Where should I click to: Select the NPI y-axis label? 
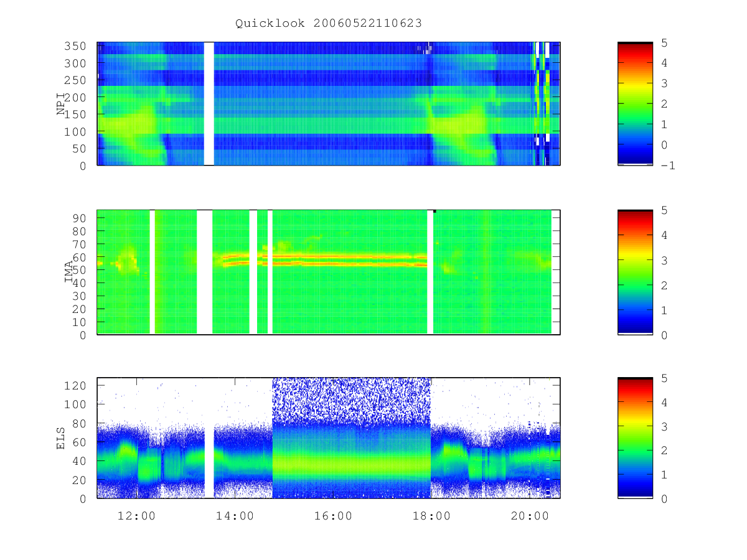[x=61, y=105]
